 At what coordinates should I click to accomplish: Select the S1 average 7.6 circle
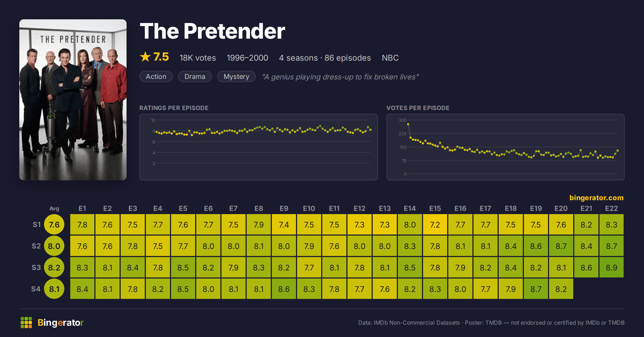pyautogui.click(x=54, y=225)
